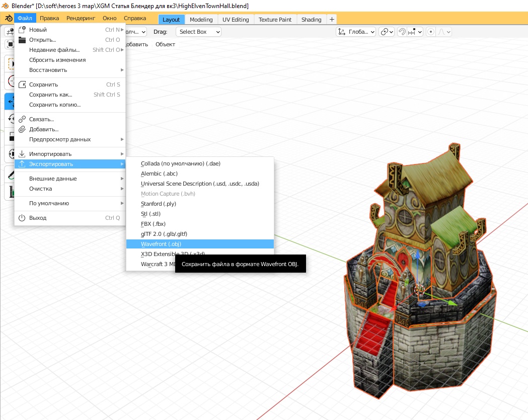Open the Drag Select Box dropdown
Viewport: 528px width, 420px height.
(x=198, y=32)
